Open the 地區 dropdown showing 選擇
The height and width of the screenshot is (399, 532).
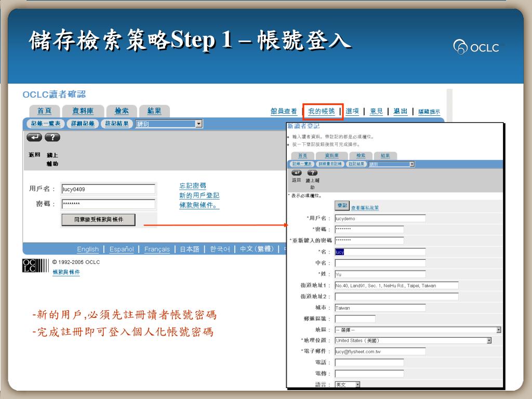[x=418, y=330]
